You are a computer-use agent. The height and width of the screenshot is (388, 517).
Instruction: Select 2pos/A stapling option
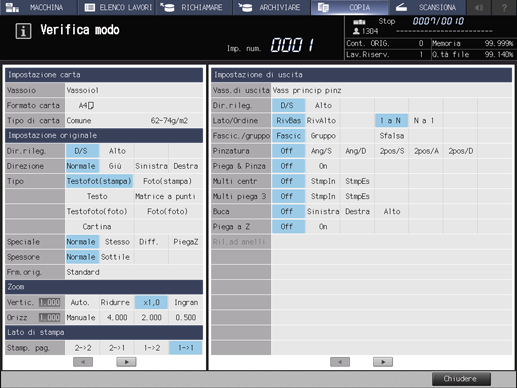(x=426, y=151)
